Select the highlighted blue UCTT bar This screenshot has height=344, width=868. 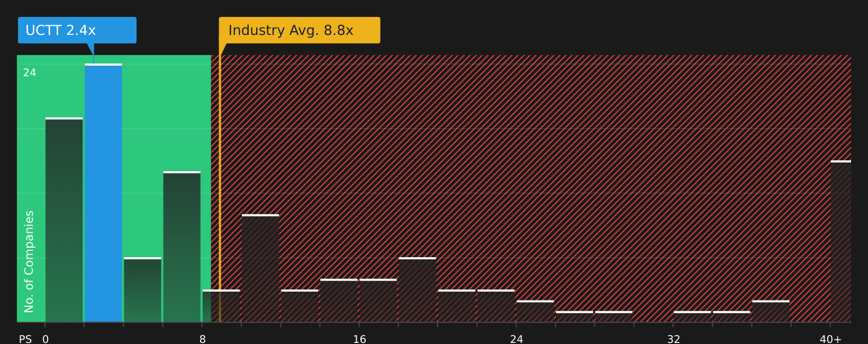tap(103, 193)
